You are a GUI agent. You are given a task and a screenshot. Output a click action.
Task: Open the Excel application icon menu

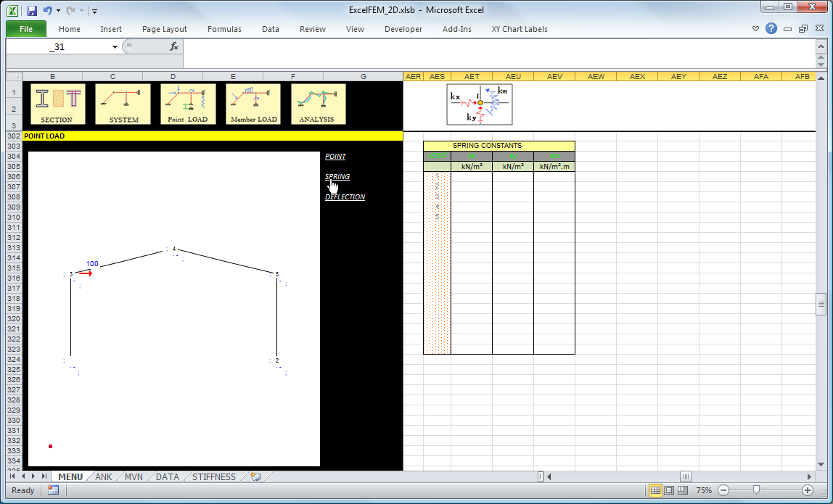[x=12, y=10]
